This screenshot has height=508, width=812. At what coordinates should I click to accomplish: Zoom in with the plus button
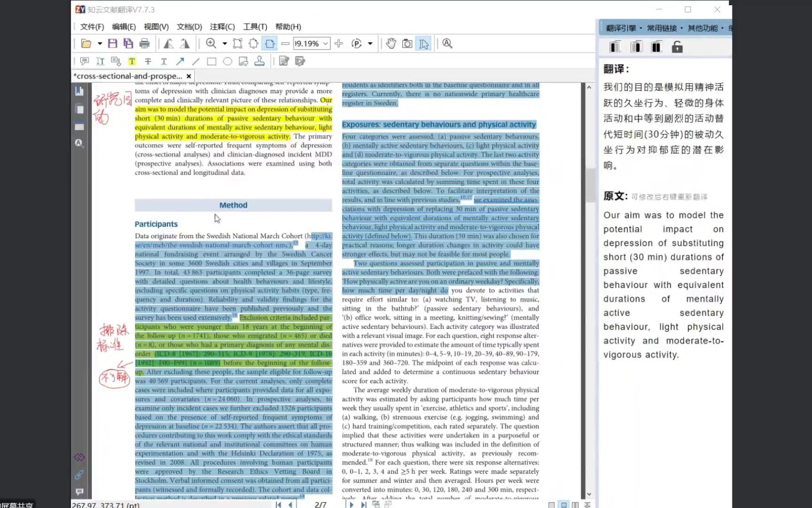[339, 44]
